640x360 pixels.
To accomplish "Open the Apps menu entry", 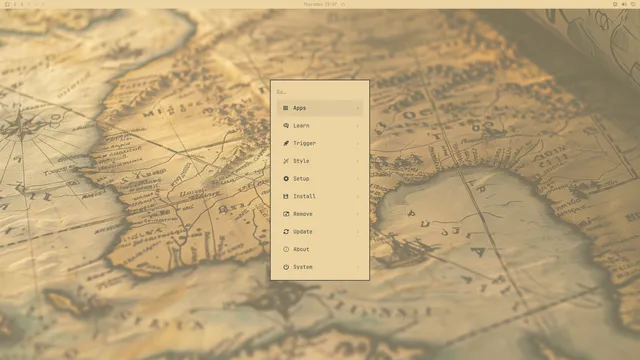I will [320, 108].
